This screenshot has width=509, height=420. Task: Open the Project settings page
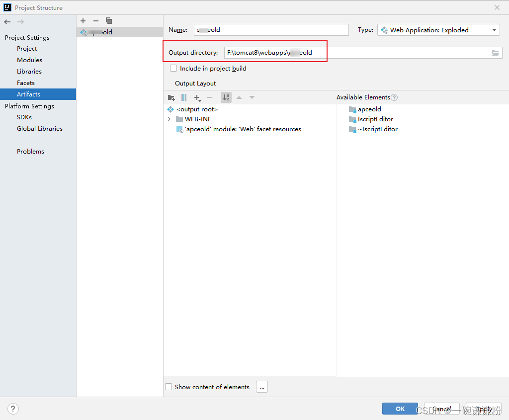coord(27,49)
